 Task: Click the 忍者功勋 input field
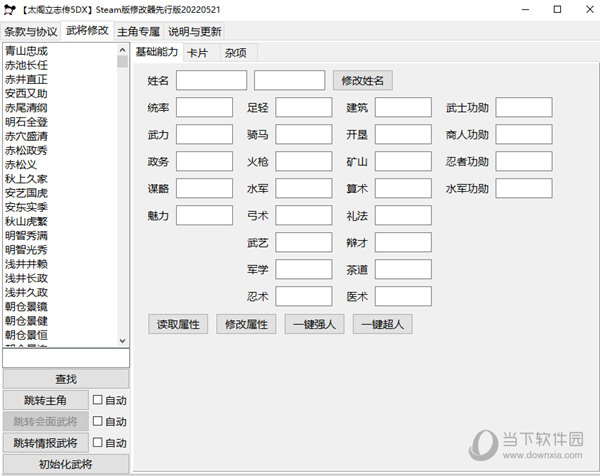(x=524, y=161)
